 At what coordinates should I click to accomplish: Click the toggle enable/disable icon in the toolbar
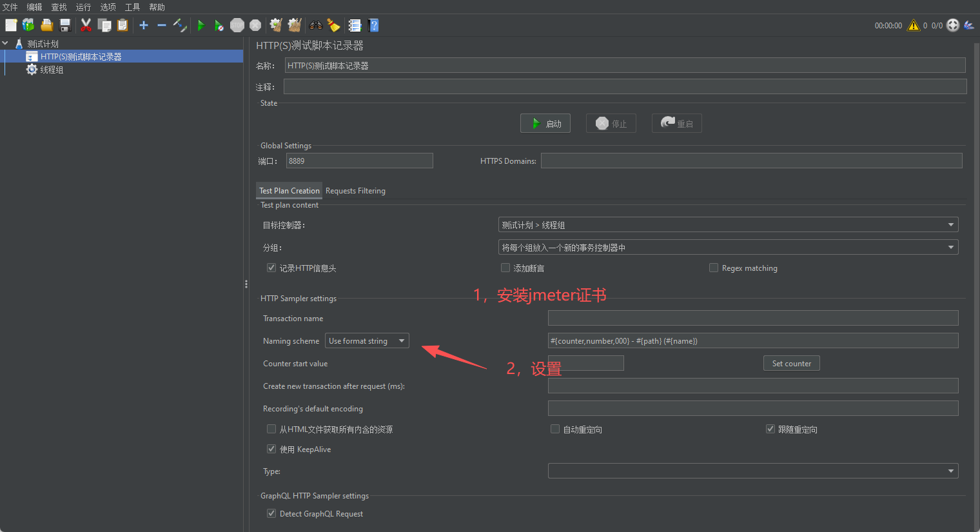[180, 25]
